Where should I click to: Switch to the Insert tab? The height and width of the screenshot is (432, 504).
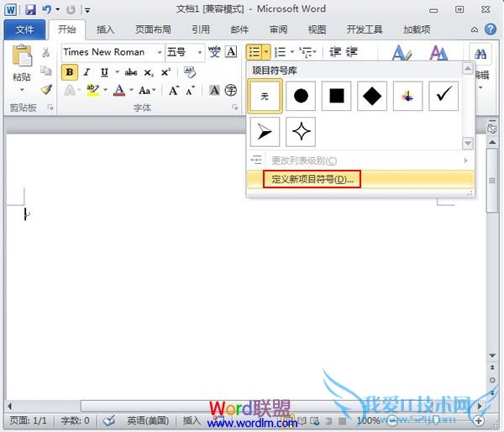[105, 29]
